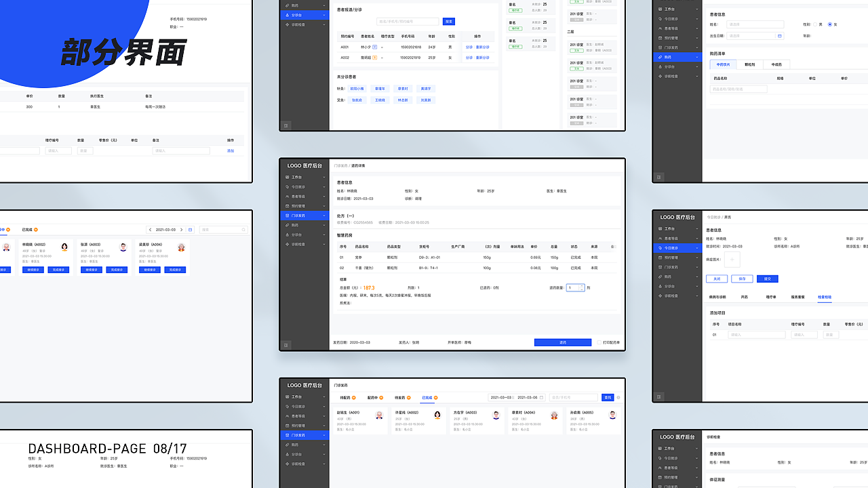The height and width of the screenshot is (488, 868).
Task: Click 今日就诊 icon in 退药详情 window sidebar
Action: 288,186
